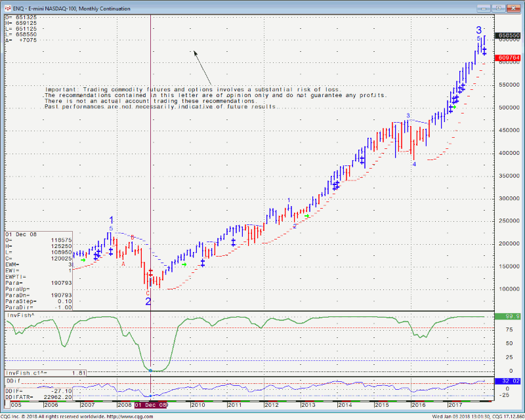Click the ParaDir= -1.00 cursor value row
The height and width of the screenshot is (420, 525).
point(39,308)
